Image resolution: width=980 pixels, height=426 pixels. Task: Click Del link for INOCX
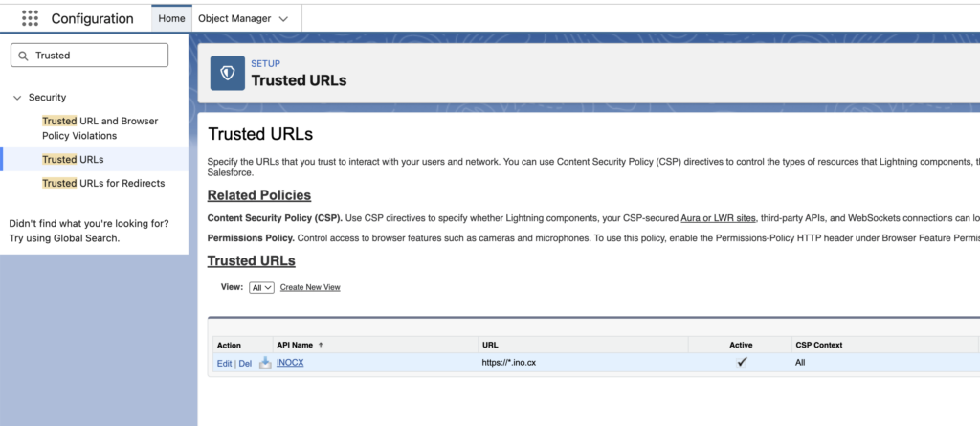click(245, 363)
